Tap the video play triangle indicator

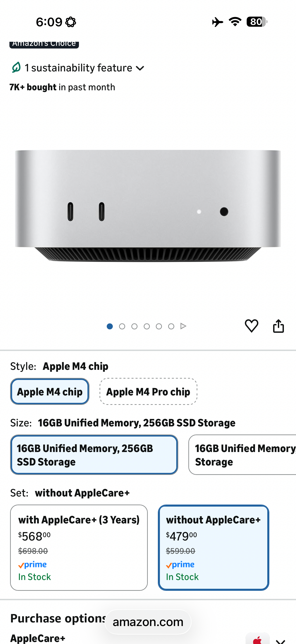coord(183,326)
